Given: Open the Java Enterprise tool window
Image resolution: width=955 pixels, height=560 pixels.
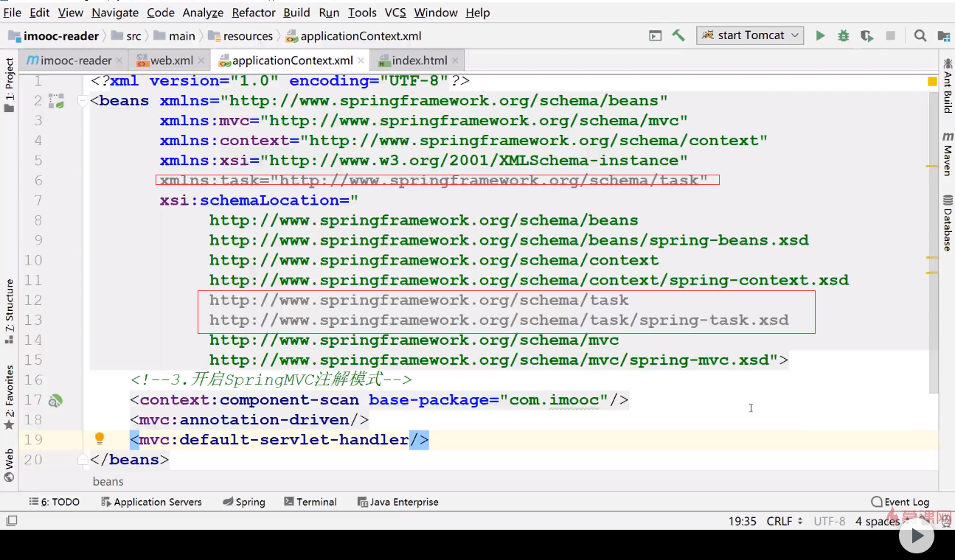Looking at the screenshot, I should point(398,502).
